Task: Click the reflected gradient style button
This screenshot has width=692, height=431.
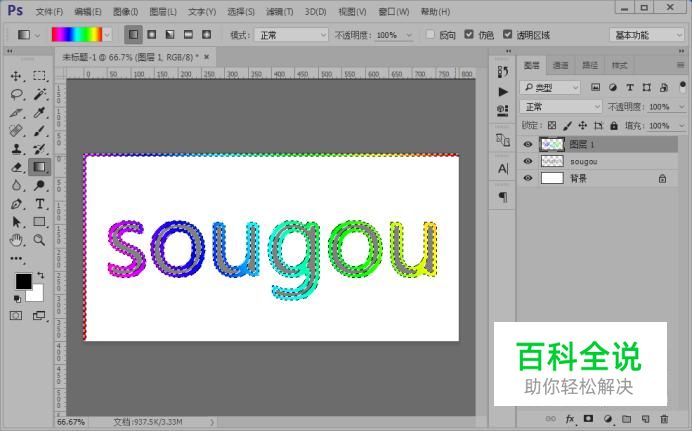Action: pos(188,34)
